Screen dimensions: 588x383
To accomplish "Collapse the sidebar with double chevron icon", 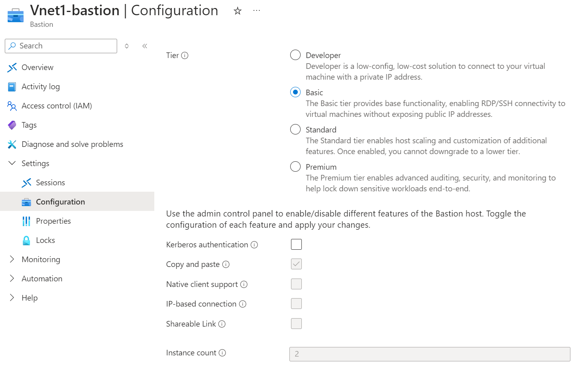I will 145,46.
